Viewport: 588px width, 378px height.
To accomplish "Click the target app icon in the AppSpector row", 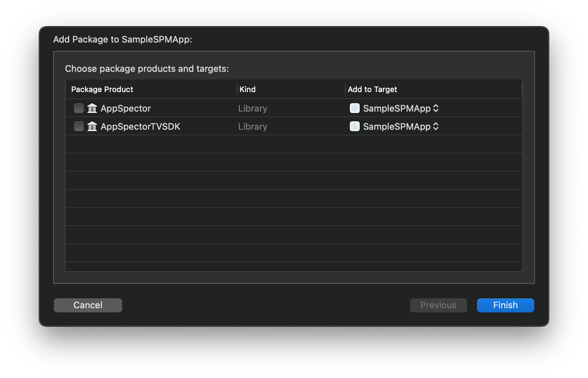I will tap(355, 108).
